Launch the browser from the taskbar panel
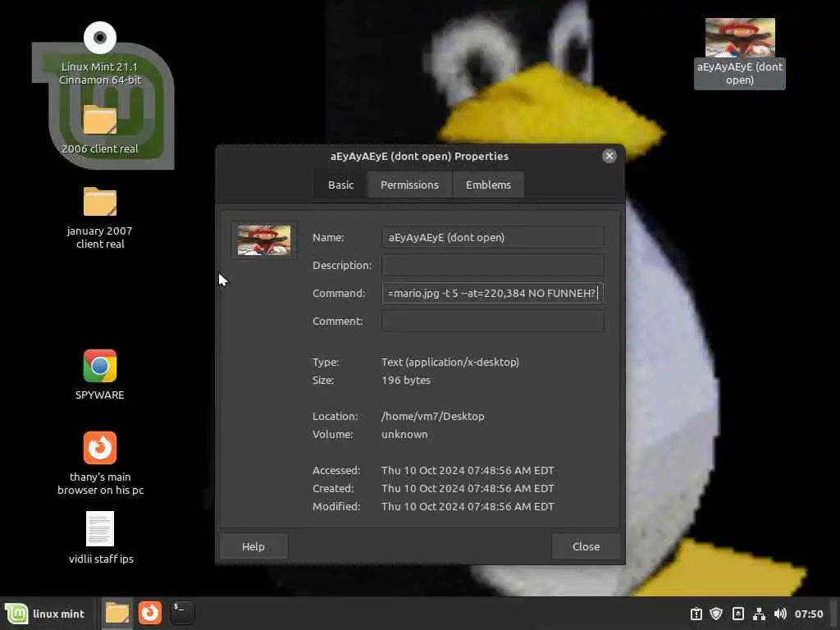This screenshot has width=840, height=630. click(x=150, y=613)
